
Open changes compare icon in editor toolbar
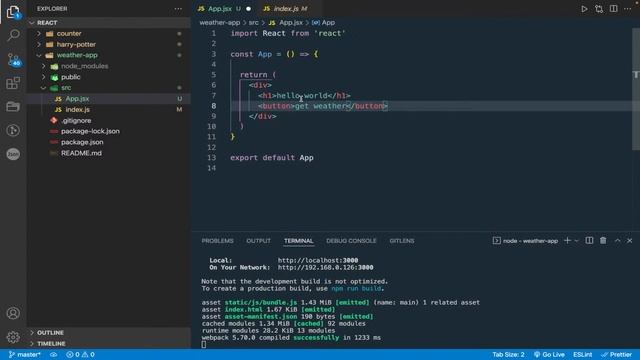click(599, 9)
